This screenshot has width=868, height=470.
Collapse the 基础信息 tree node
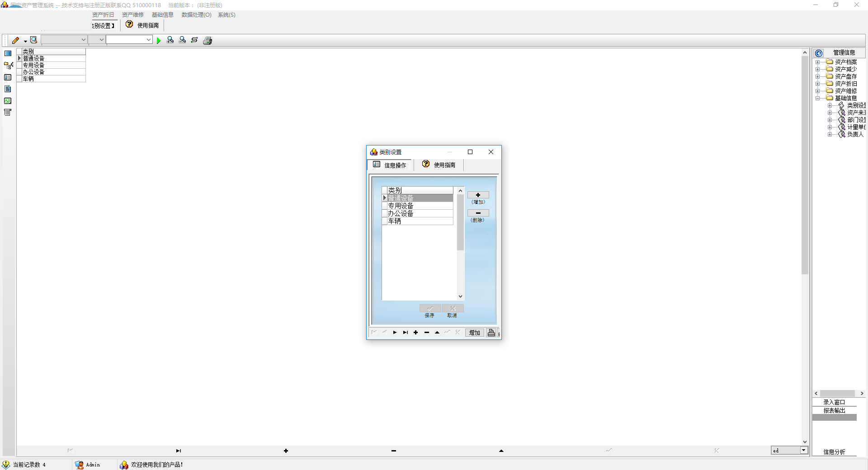click(817, 98)
